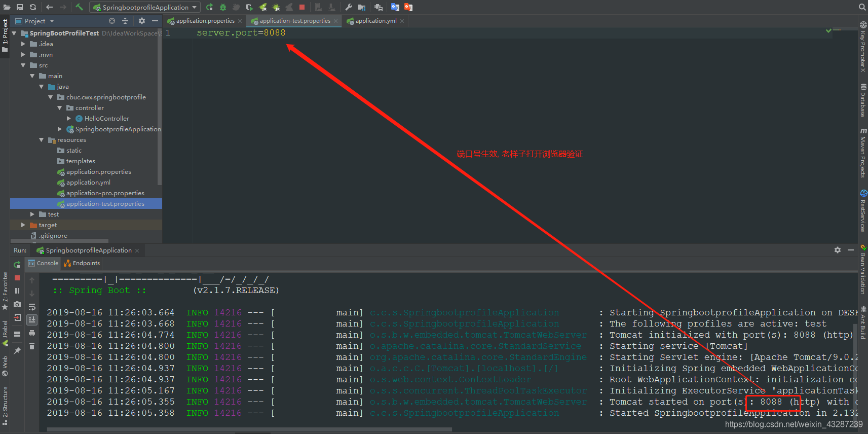Rerun application using the green toolbar arrow
Screen dimensions: 868x434
(x=209, y=7)
